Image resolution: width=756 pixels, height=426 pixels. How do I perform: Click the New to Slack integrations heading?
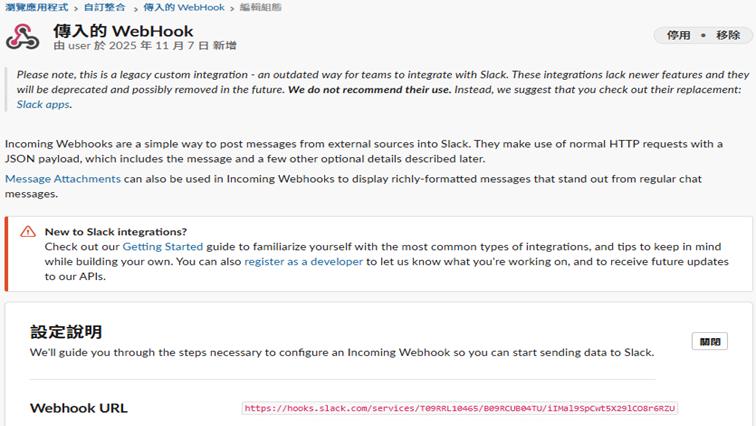[115, 231]
